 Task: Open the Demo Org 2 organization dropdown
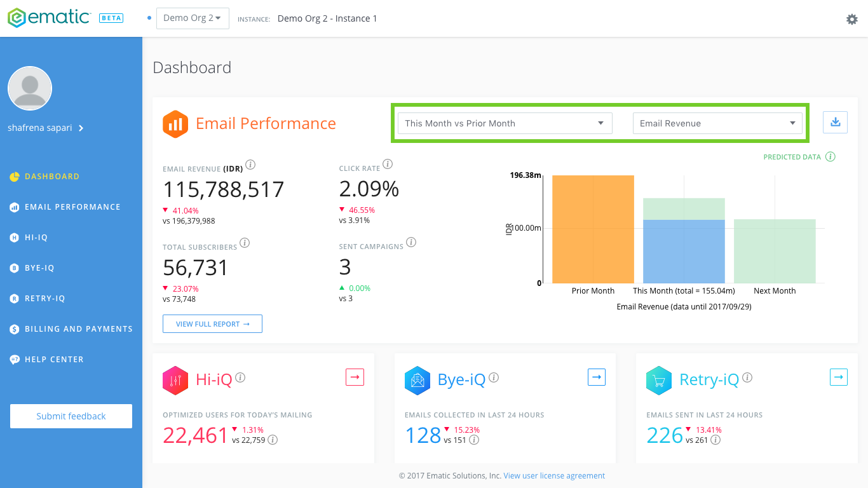(193, 18)
